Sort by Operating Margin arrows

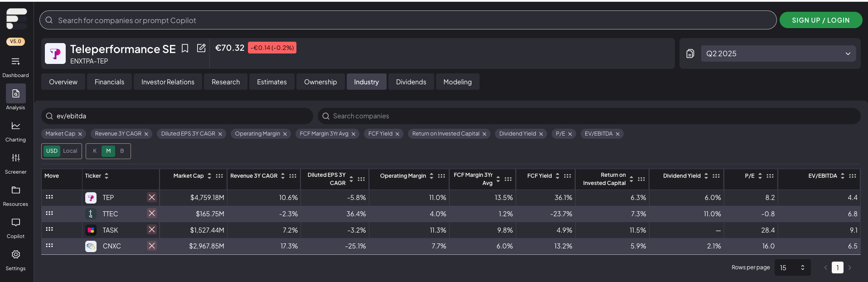[432, 176]
